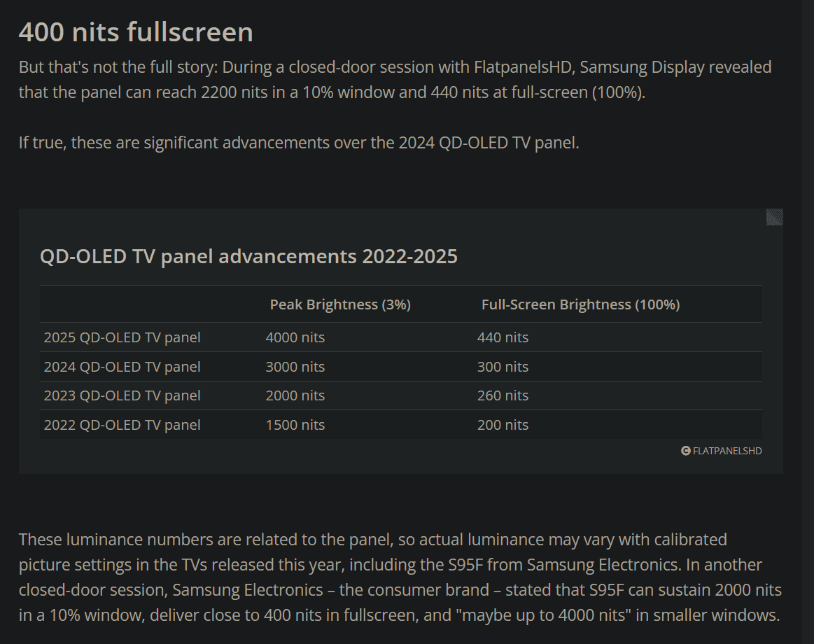This screenshot has width=814, height=644.
Task: Click the small icon at table top-right corner
Action: point(774,217)
